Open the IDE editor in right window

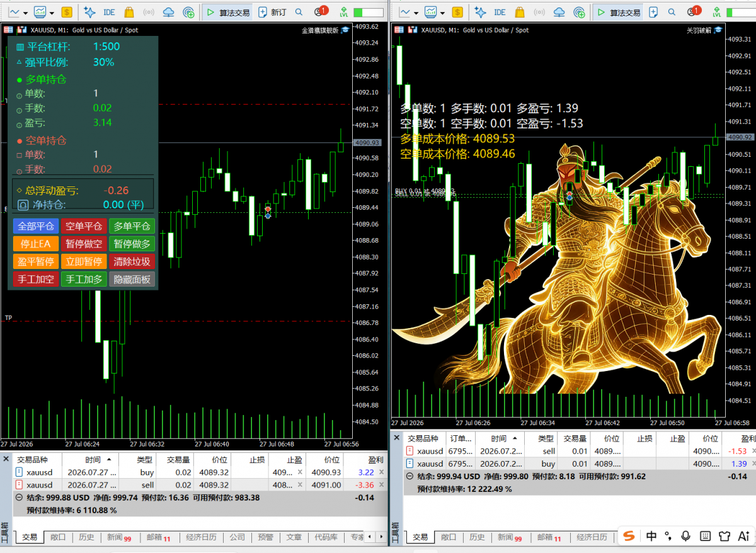[500, 12]
